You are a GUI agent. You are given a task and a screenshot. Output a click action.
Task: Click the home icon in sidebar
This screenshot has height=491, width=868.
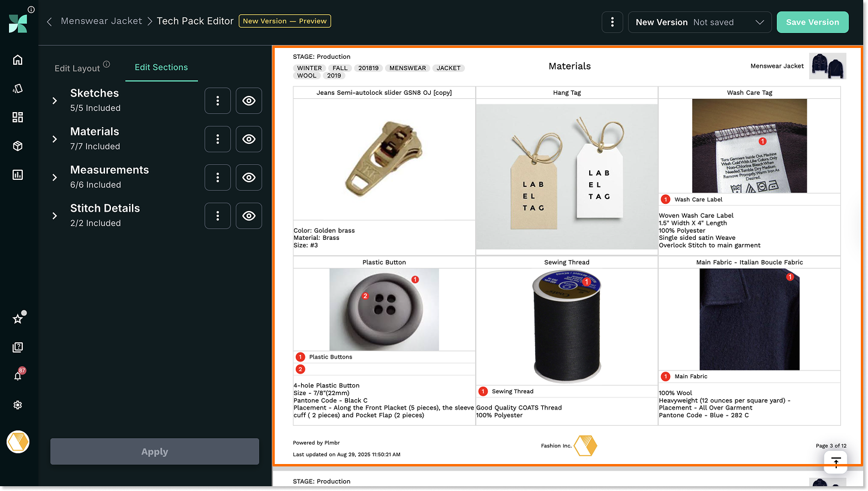[x=17, y=59]
